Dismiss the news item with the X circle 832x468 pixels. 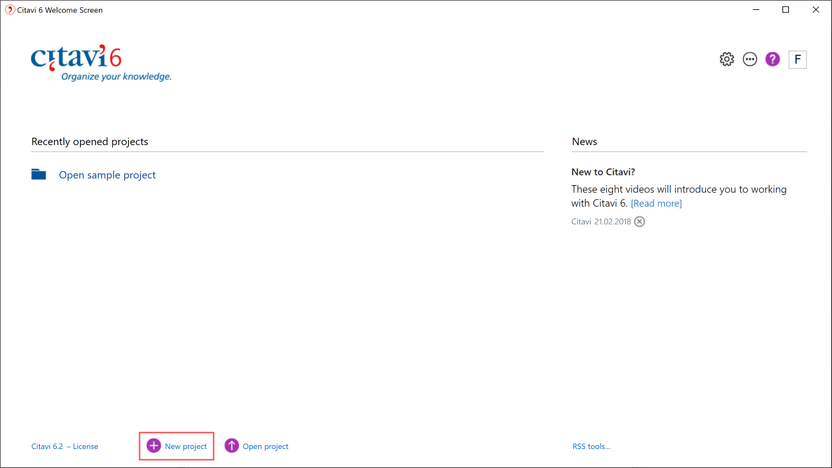point(639,221)
